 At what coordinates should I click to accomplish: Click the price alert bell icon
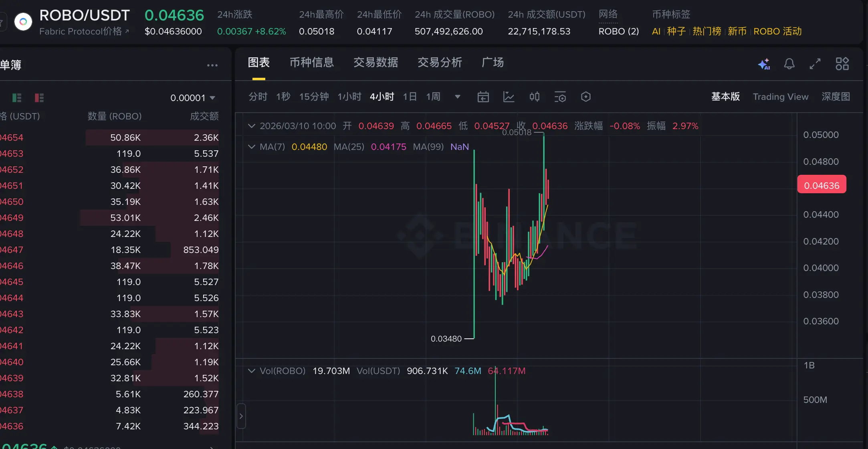click(x=789, y=64)
